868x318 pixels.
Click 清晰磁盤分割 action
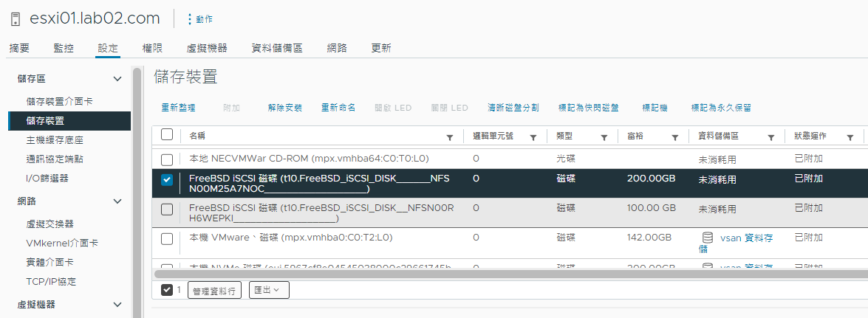click(x=513, y=108)
